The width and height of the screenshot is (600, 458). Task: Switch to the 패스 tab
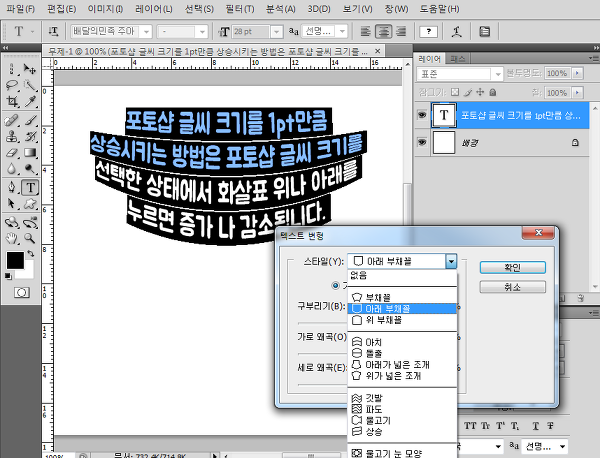[x=458, y=59]
